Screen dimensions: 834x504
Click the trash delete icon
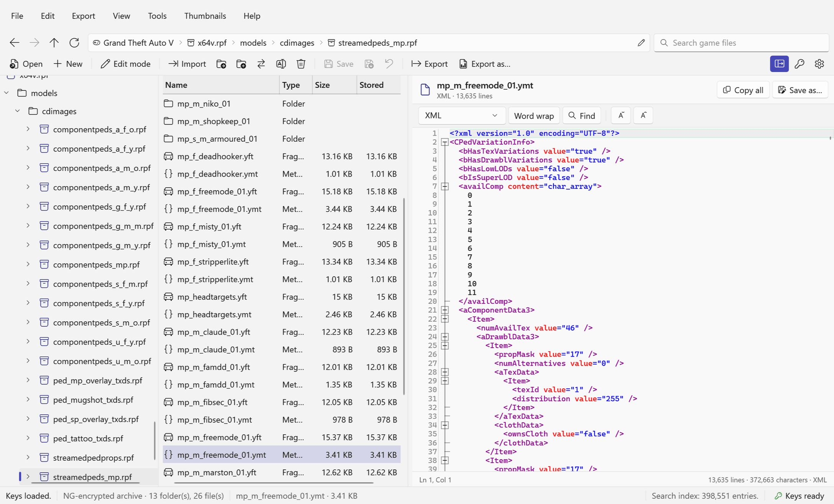(x=301, y=64)
